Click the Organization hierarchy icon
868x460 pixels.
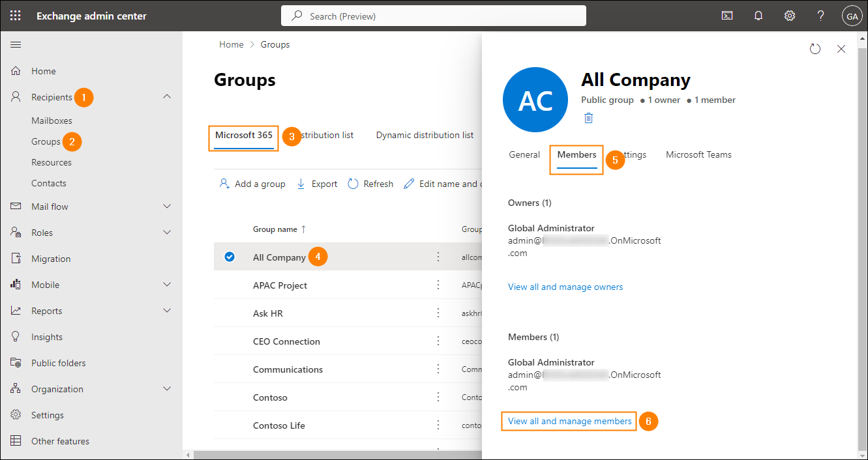[16, 389]
